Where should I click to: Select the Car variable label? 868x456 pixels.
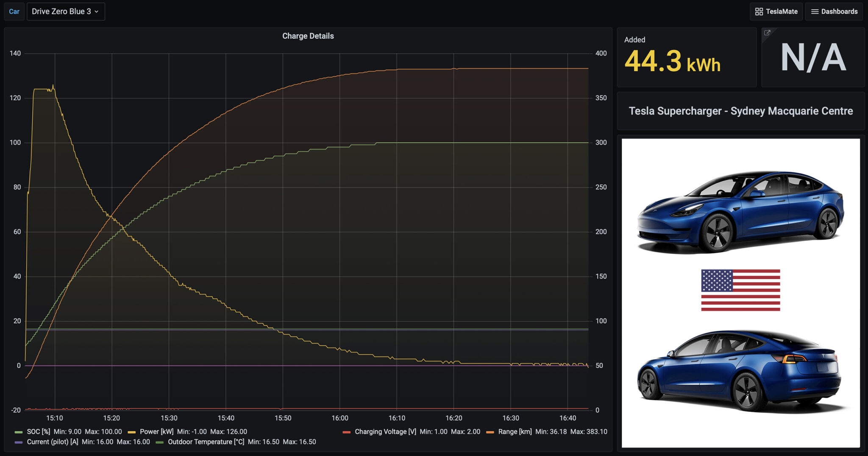pyautogui.click(x=14, y=11)
